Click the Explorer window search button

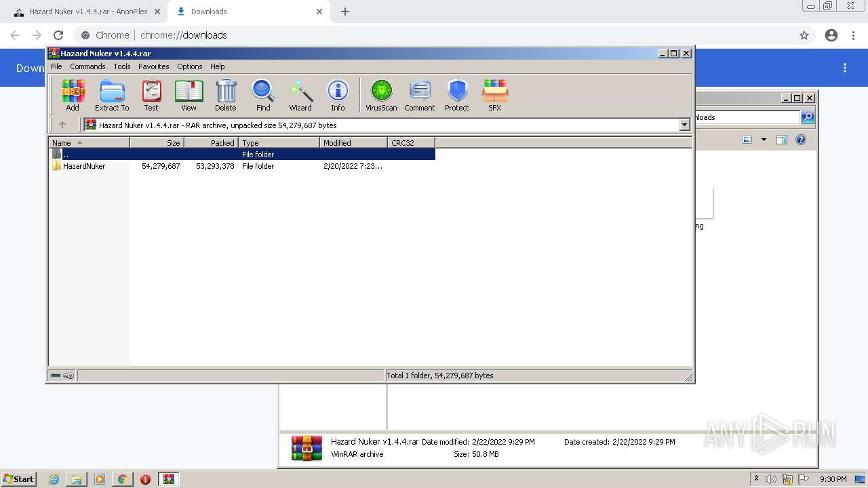[x=808, y=117]
